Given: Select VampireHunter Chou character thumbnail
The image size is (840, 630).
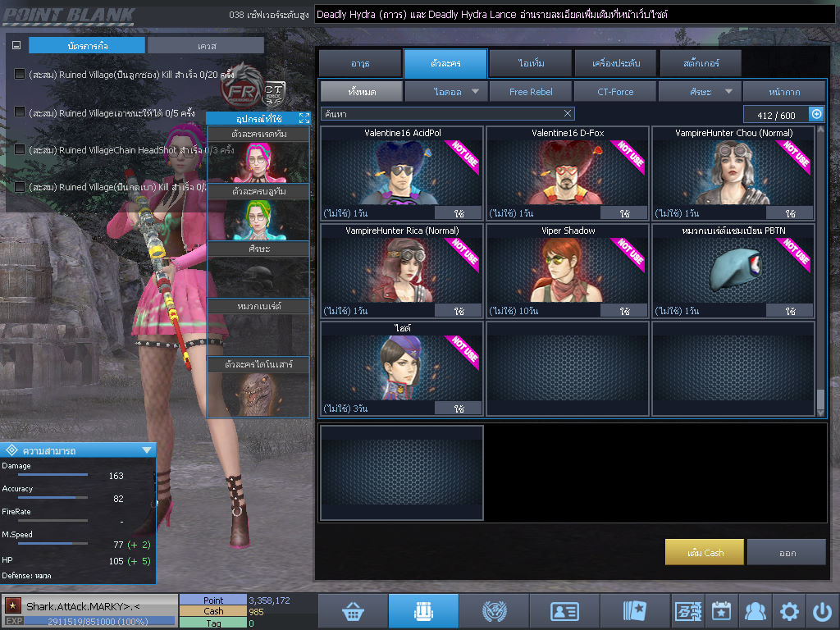Looking at the screenshot, I should click(733, 172).
